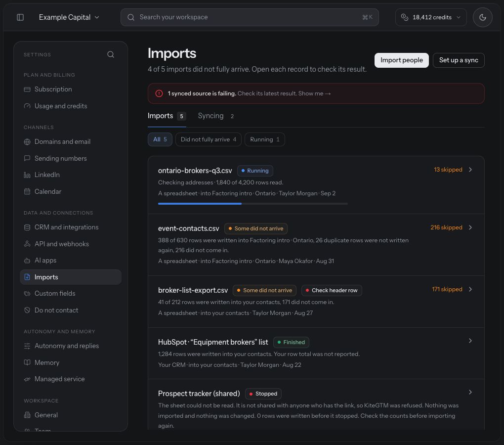Image resolution: width=504 pixels, height=445 pixels.
Task: Click the Set up a sync button
Action: (459, 60)
